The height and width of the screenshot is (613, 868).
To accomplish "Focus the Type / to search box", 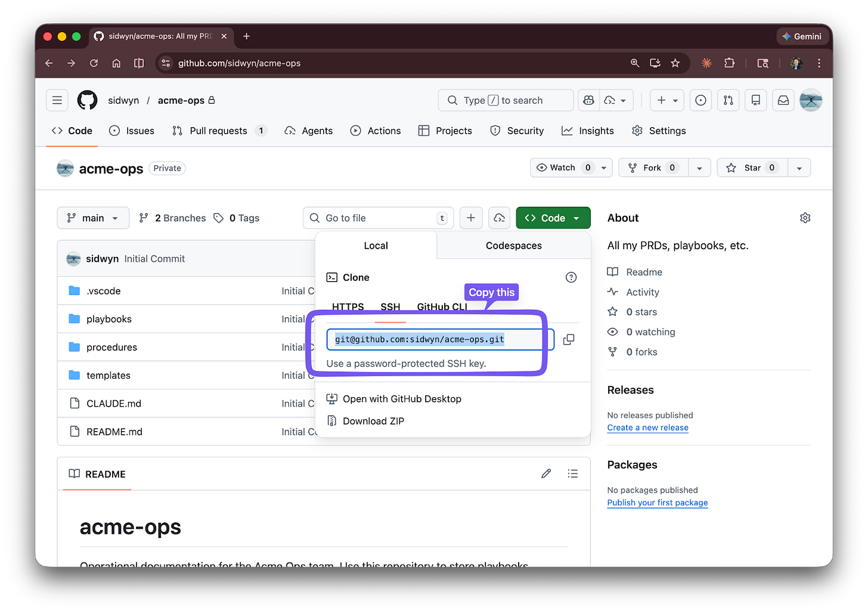I will [x=506, y=100].
